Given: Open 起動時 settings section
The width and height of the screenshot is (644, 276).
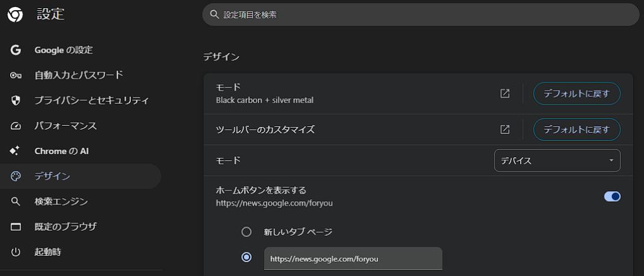Looking at the screenshot, I should pos(80,251).
